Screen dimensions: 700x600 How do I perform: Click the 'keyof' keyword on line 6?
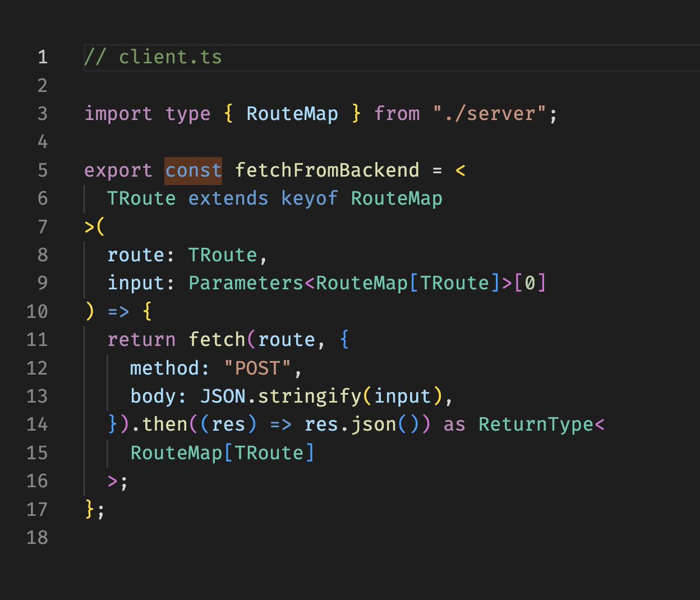point(310,198)
